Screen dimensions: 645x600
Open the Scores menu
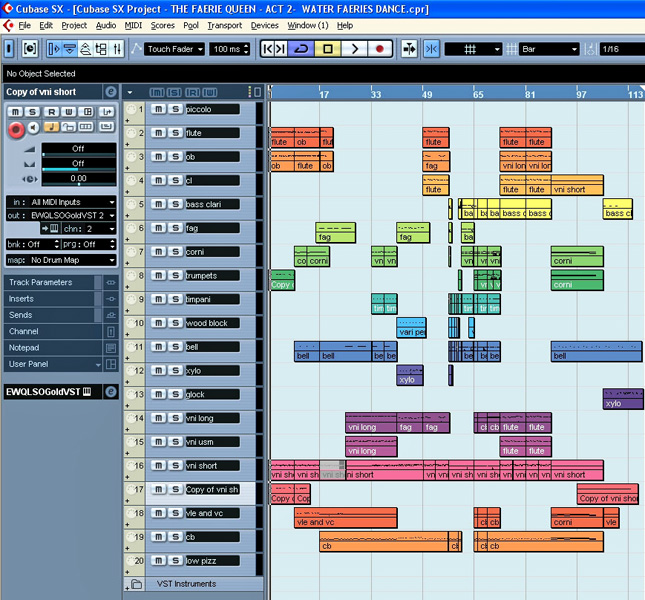tap(162, 25)
